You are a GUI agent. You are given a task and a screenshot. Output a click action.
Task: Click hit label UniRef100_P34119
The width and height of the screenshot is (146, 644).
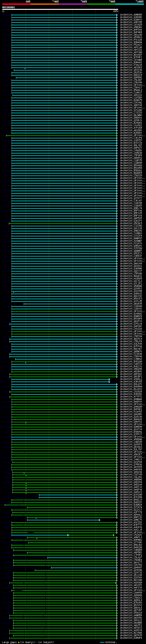pos(131,65)
